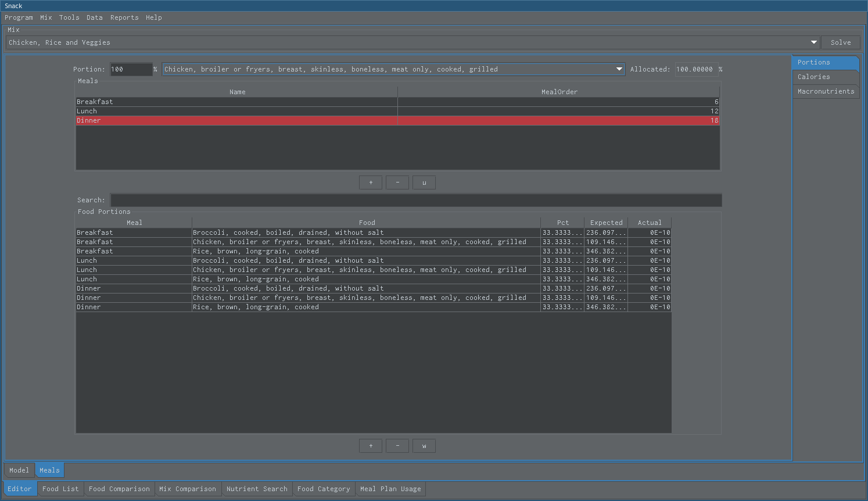Click the Portion percentage input field

point(131,69)
